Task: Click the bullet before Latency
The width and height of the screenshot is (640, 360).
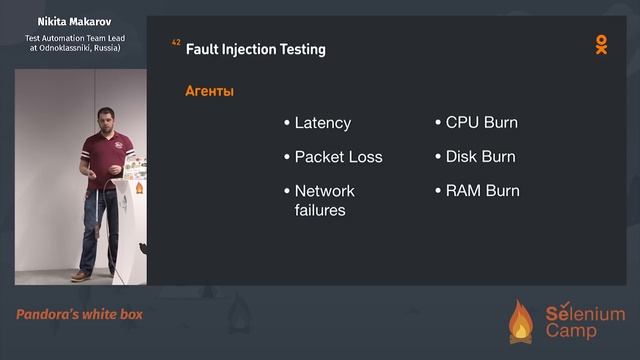Action: [x=287, y=122]
